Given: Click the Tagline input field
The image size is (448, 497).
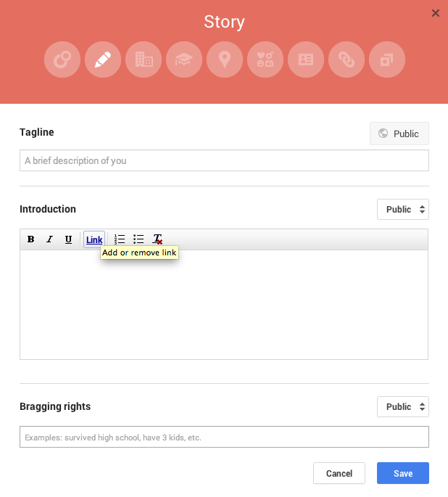Looking at the screenshot, I should [x=224, y=160].
